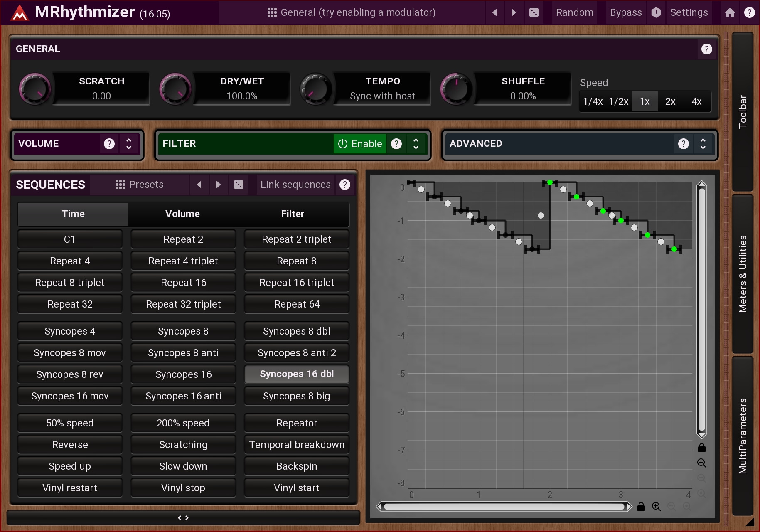
Task: Switch to the Time sequence tab
Action: tap(73, 214)
